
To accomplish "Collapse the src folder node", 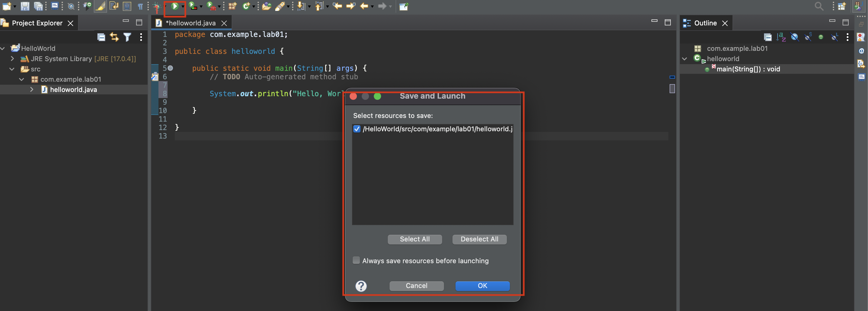I will 12,69.
